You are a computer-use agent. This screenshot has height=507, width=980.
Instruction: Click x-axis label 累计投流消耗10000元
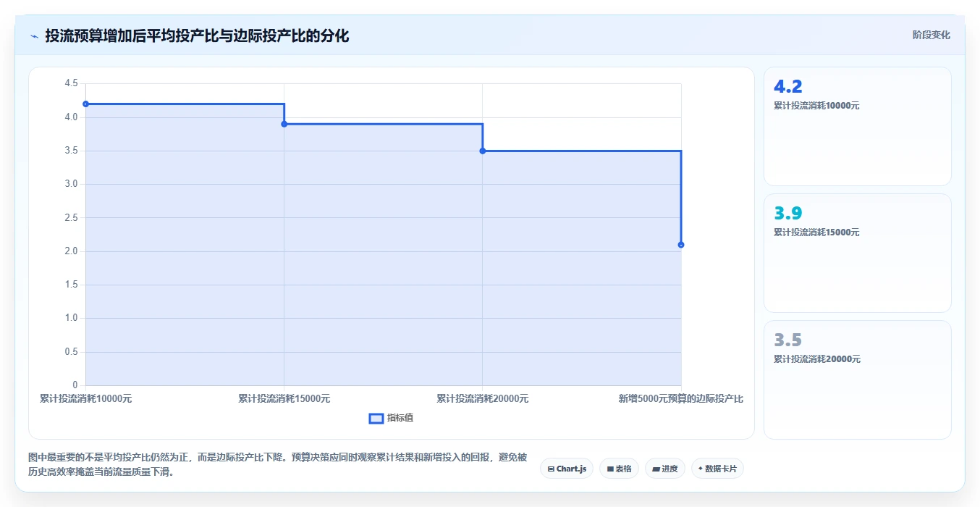[x=85, y=398]
